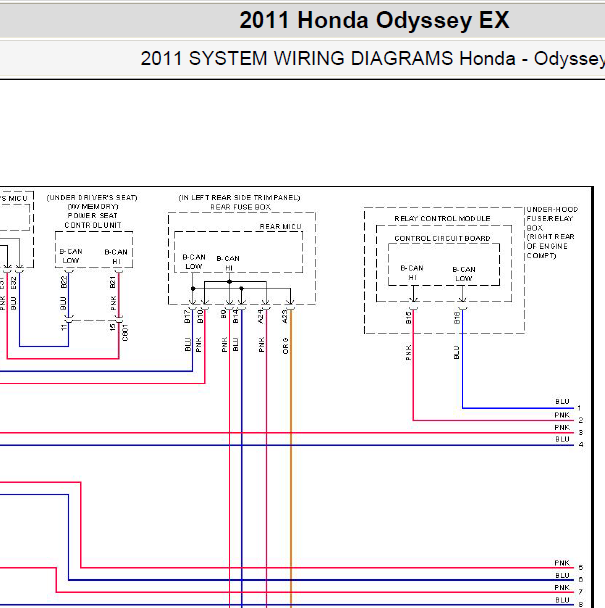Click connector pin label B14
The height and width of the screenshot is (608, 605).
pos(235,317)
